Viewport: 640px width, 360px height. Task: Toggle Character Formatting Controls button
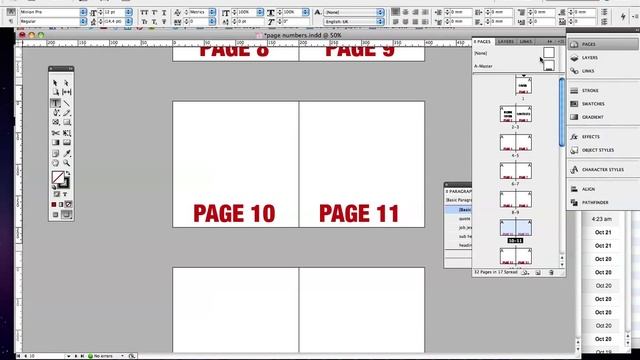click(x=11, y=12)
